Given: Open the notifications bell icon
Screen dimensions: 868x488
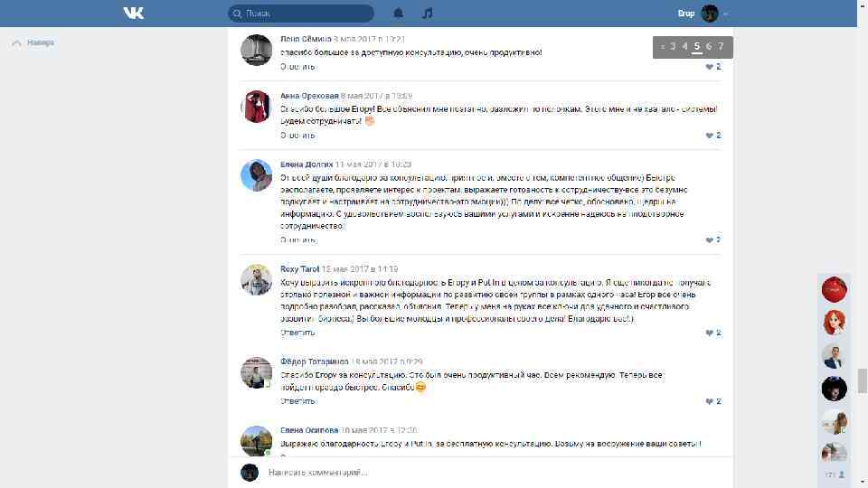Looking at the screenshot, I should point(398,13).
